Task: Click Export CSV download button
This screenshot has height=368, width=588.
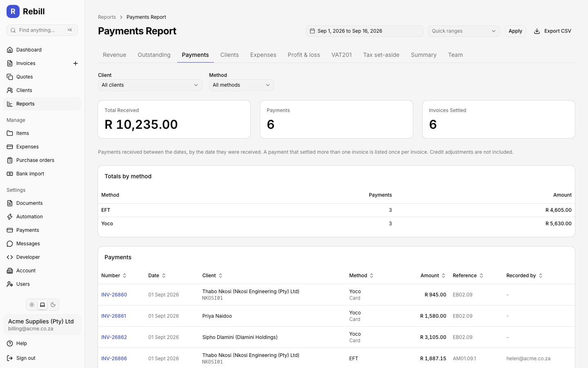Action: 552,31
